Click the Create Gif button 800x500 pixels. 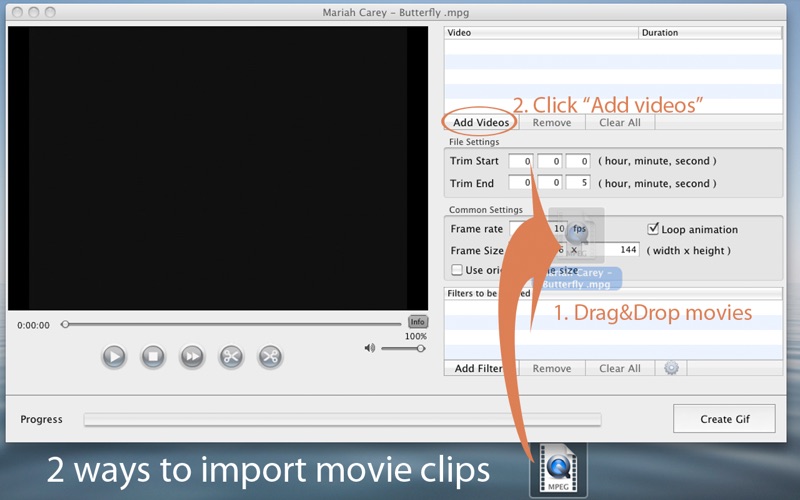(724, 419)
